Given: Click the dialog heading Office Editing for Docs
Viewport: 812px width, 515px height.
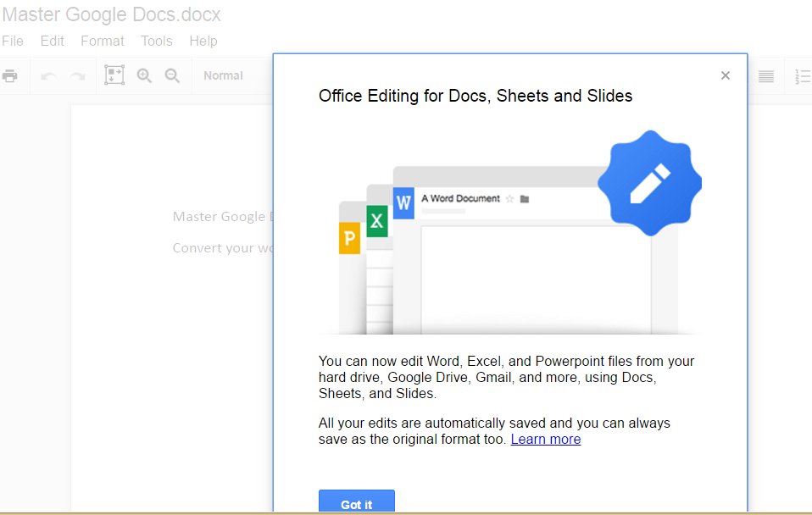Looking at the screenshot, I should coord(476,96).
